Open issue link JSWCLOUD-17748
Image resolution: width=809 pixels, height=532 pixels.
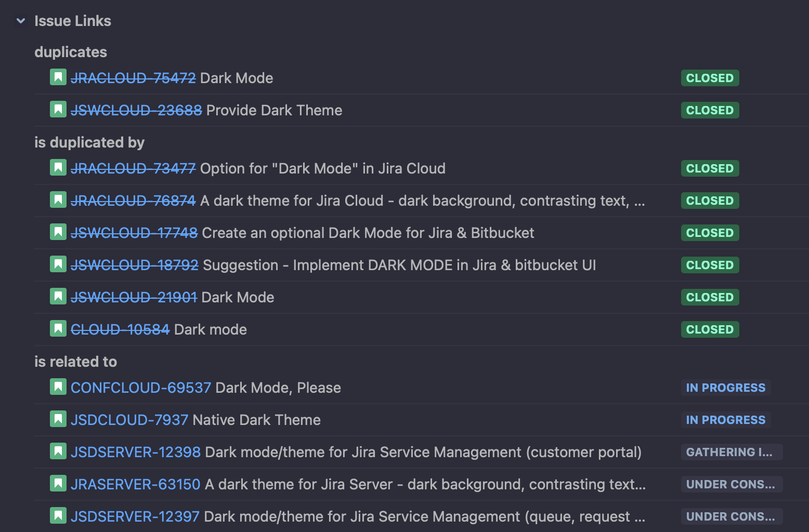coord(134,233)
